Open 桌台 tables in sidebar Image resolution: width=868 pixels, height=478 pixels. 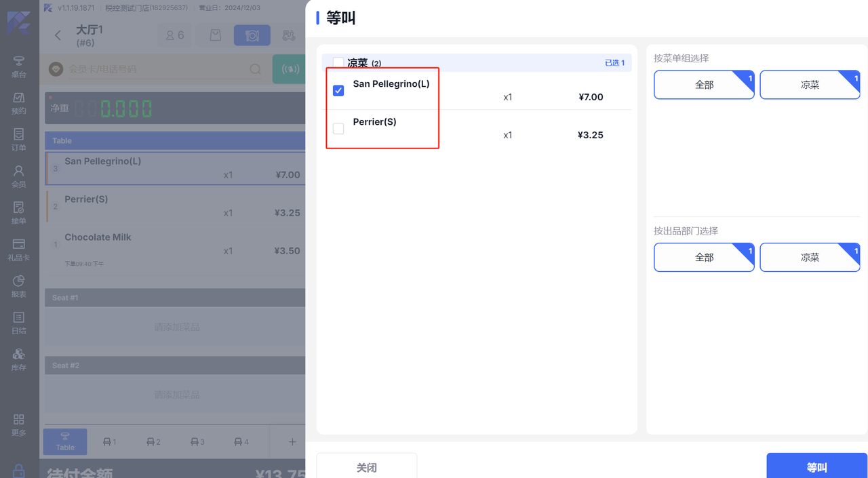click(19, 66)
